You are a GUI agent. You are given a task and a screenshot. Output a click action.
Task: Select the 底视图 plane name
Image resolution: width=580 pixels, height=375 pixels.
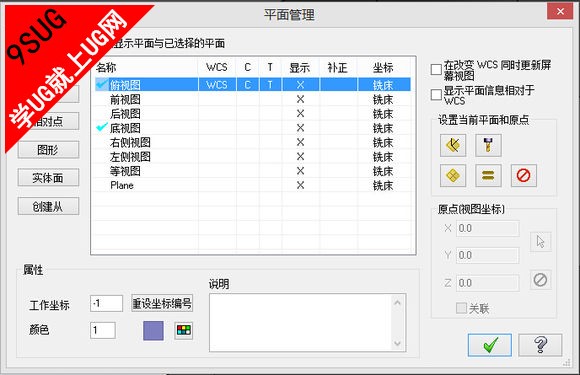pos(125,128)
